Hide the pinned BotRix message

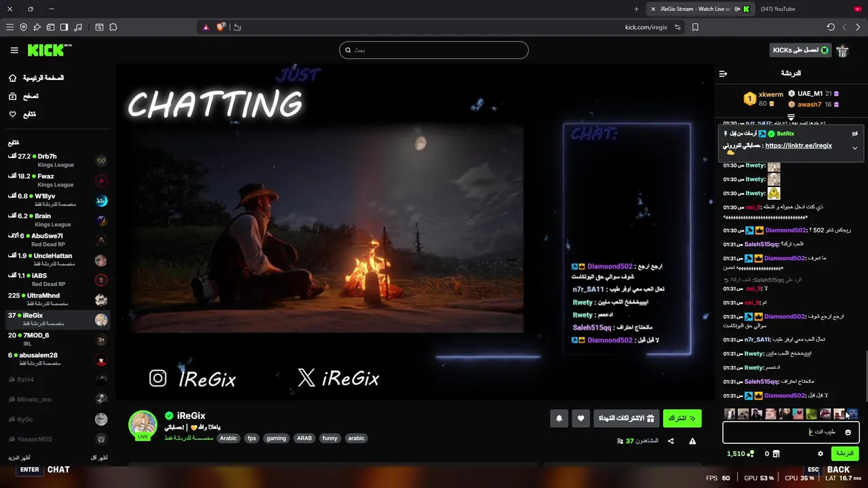pyautogui.click(x=854, y=134)
